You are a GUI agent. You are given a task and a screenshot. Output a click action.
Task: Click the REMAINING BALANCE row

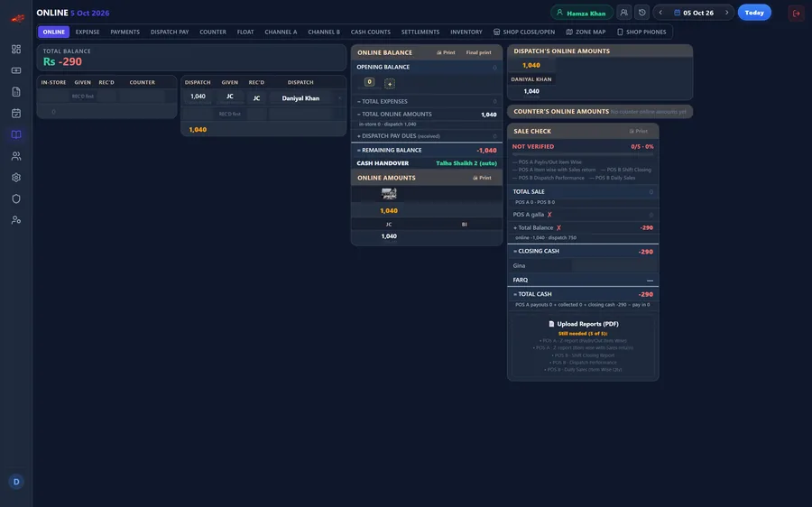[427, 150]
